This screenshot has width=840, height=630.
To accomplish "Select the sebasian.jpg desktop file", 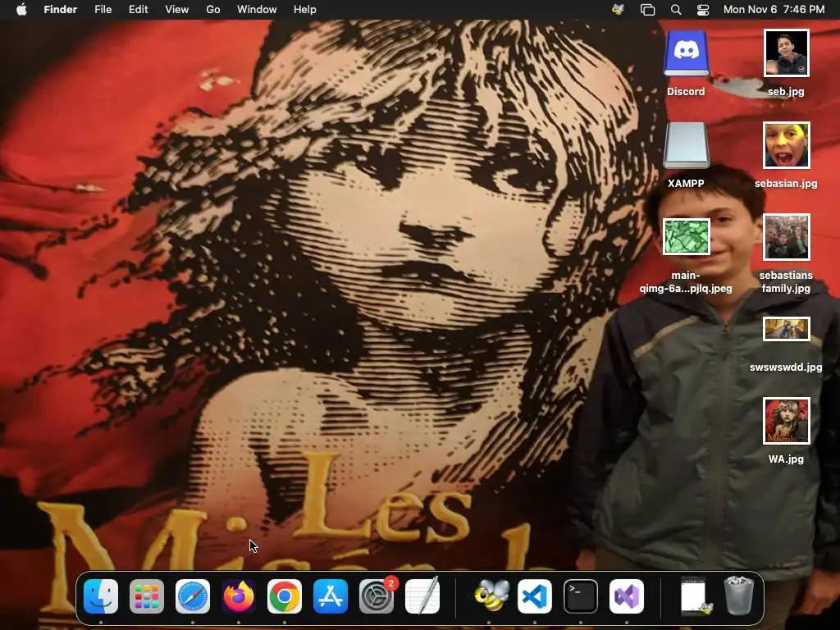I will [786, 145].
